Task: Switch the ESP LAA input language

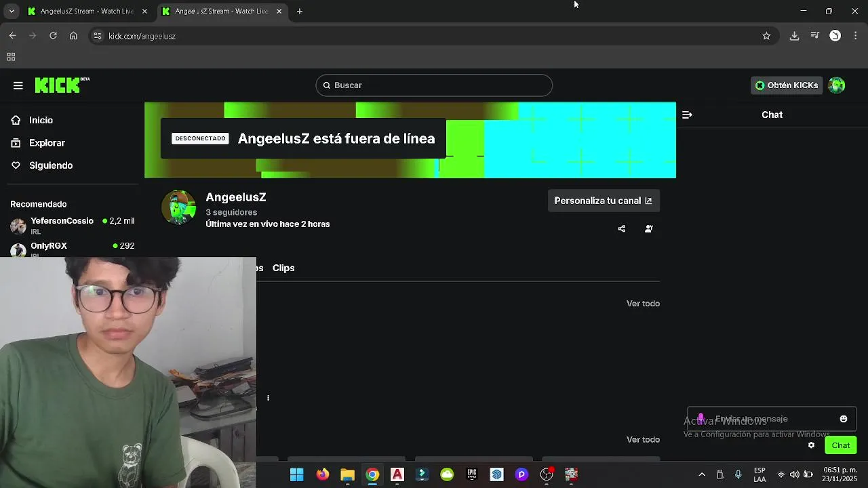Action: (759, 474)
